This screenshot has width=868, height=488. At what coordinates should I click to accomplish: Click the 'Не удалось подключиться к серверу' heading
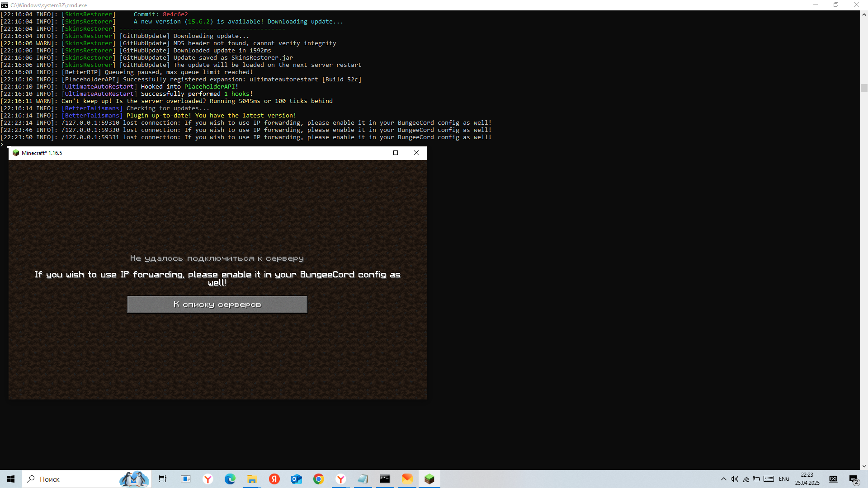(x=217, y=258)
